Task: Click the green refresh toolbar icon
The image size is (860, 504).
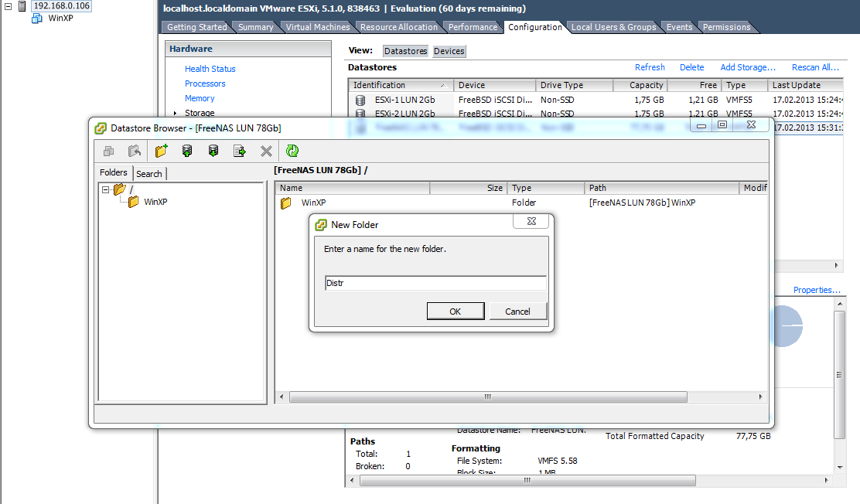Action: coord(292,151)
